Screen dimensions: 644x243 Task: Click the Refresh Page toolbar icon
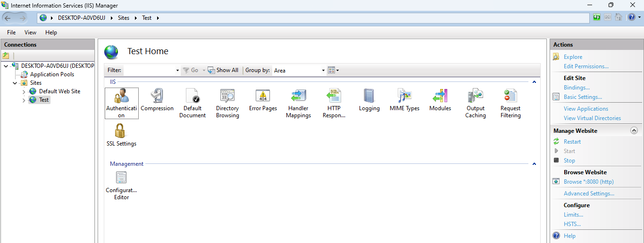597,17
